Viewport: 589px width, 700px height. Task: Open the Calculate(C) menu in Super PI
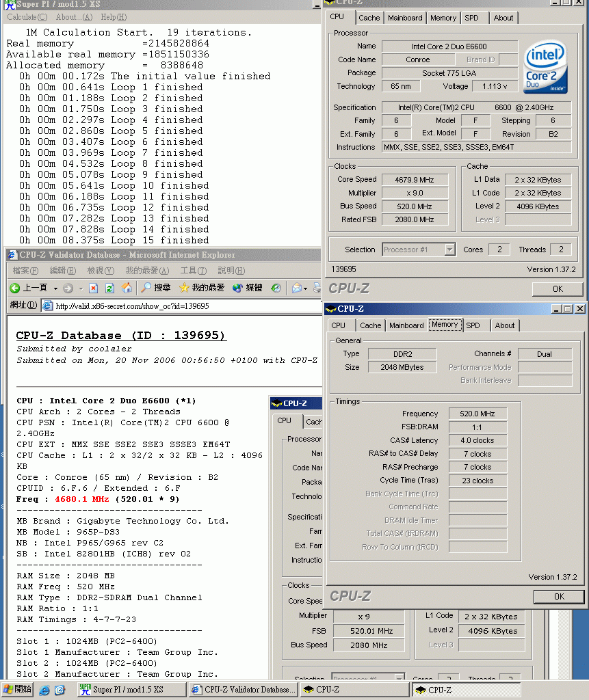tap(27, 17)
